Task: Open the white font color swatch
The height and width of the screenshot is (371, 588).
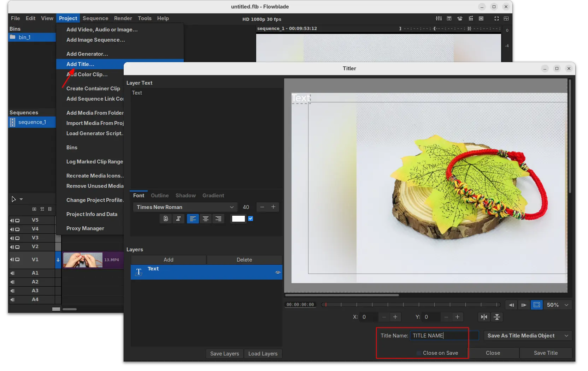Action: [238, 219]
